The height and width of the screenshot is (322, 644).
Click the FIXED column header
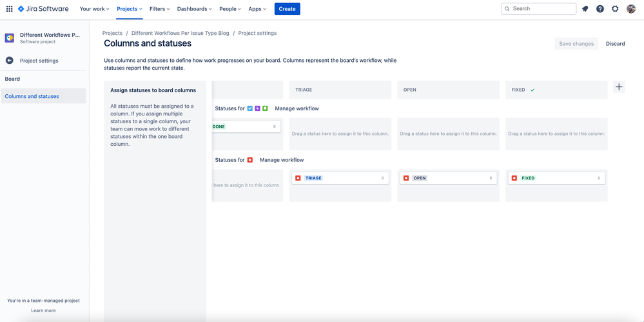556,90
